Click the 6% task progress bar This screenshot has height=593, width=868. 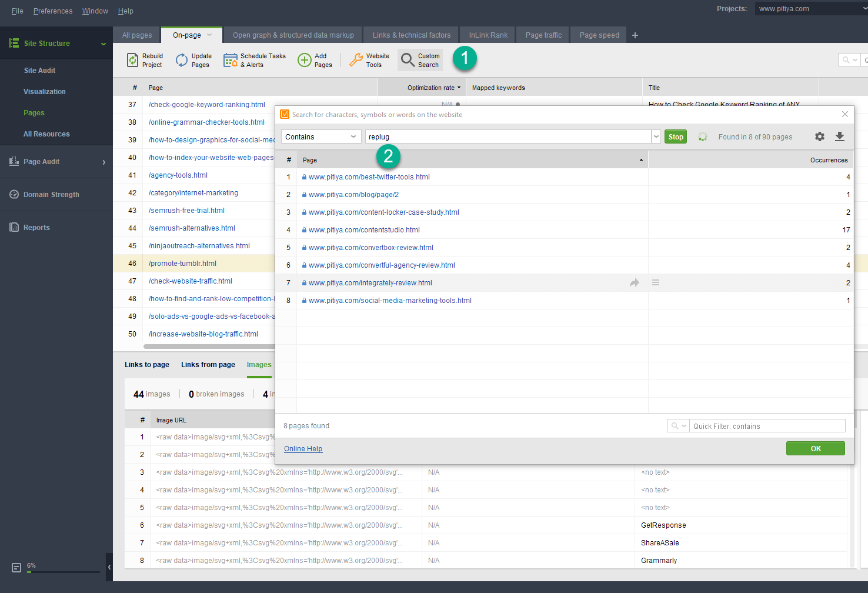(63, 571)
